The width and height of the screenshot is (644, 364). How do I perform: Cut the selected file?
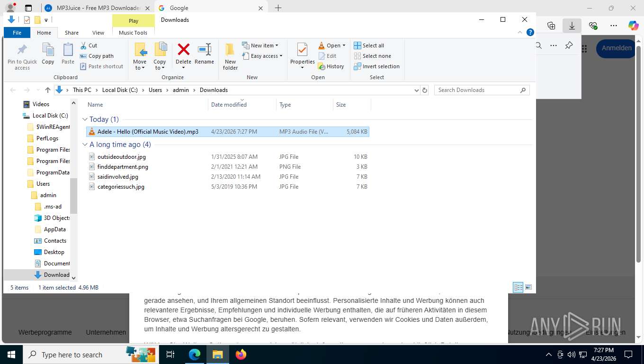[x=89, y=45]
